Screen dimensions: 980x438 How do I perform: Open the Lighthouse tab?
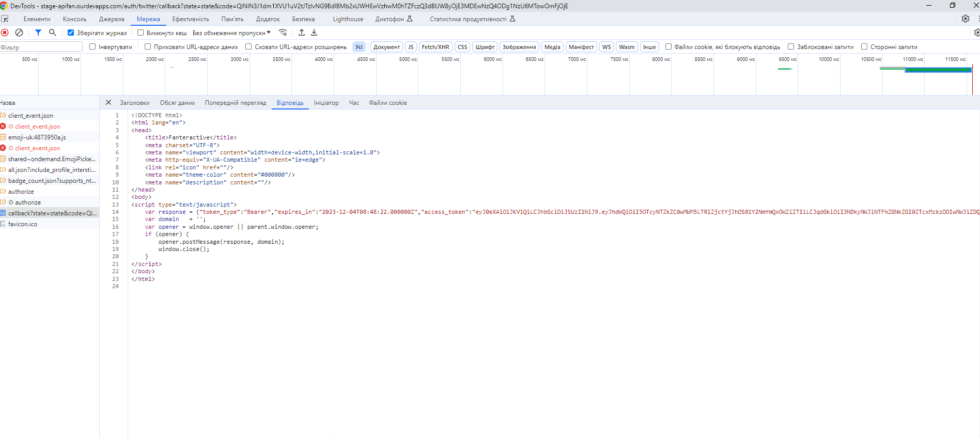[x=348, y=19]
